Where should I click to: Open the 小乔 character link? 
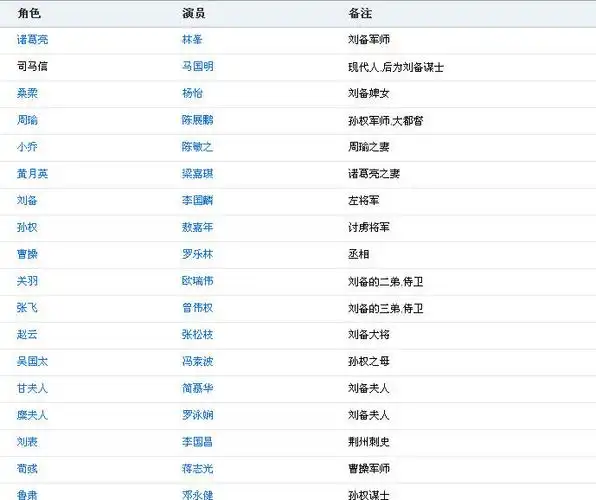(27, 147)
